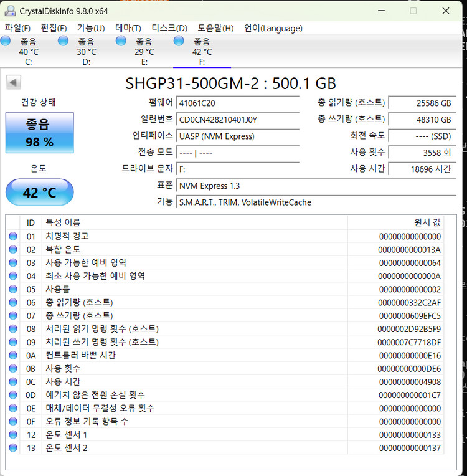Viewport: 467px width, 476px height.
Task: Click status dot for 08 처리된 읽기 명령 횟수
Action: point(13,329)
